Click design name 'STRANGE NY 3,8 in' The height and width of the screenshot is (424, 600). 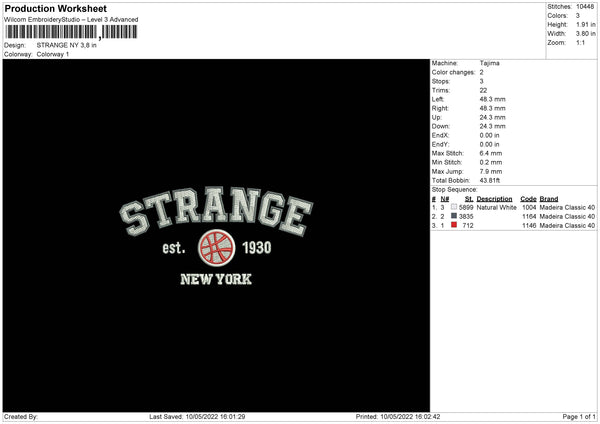pos(67,45)
